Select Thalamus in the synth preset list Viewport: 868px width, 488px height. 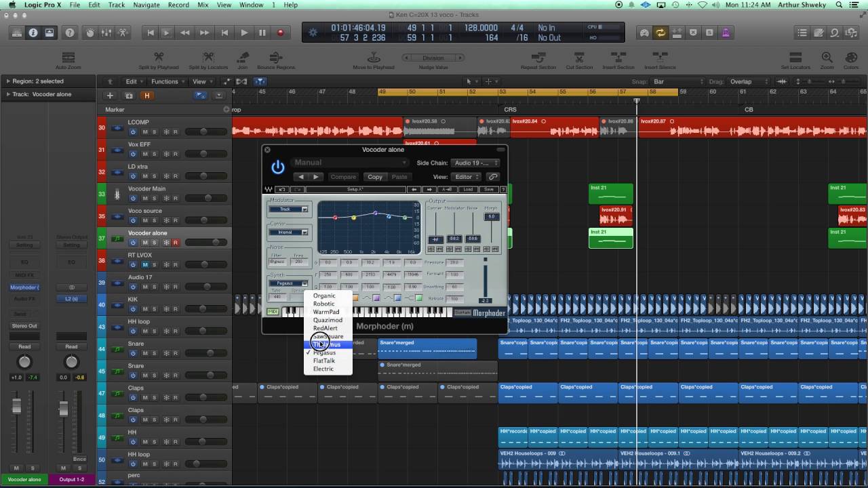point(328,344)
